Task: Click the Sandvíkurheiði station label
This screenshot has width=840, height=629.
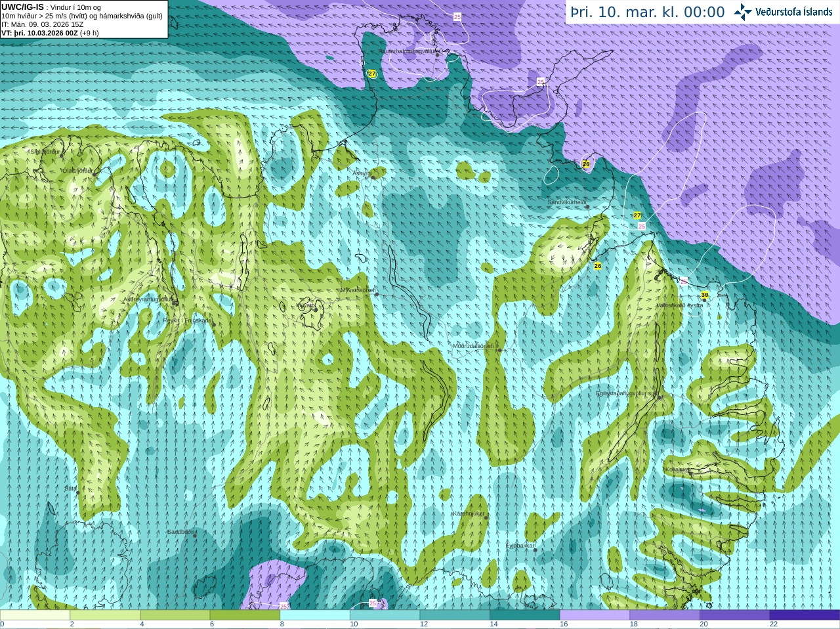Action: point(567,202)
